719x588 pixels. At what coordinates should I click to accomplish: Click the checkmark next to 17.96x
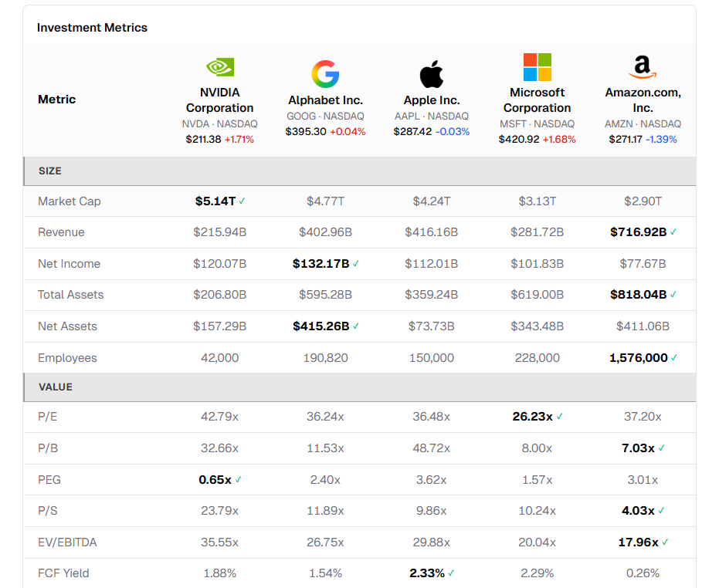tap(666, 542)
